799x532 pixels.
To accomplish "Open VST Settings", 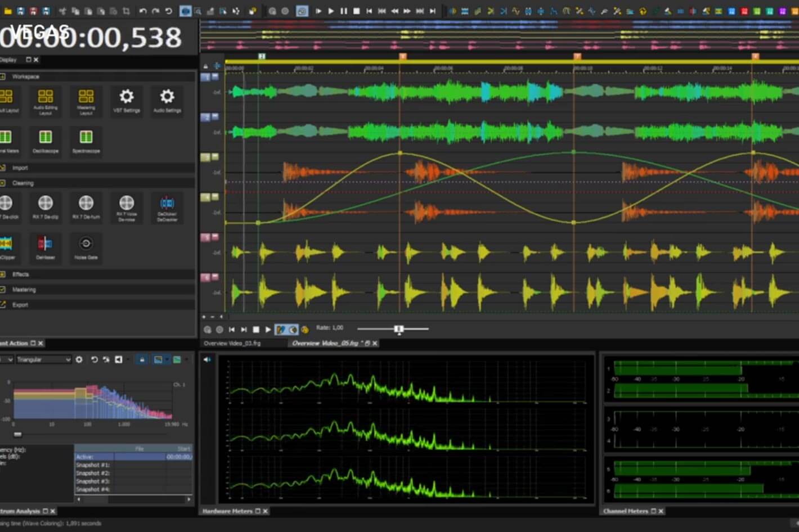I will click(127, 101).
